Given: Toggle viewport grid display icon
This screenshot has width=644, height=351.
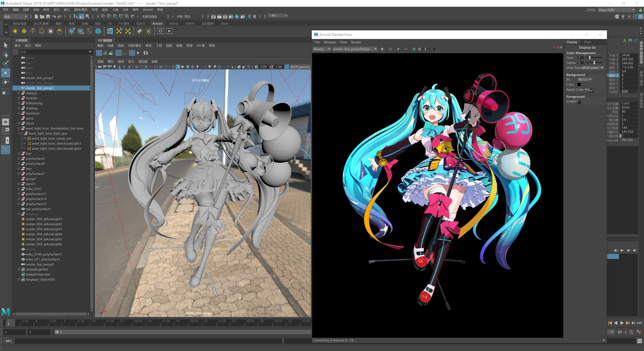Looking at the screenshot, I should (137, 67).
